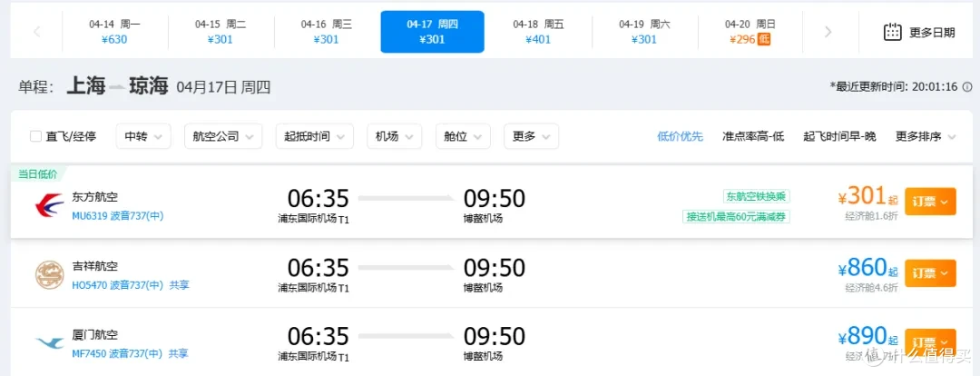Book the ¥301 China Eastern flight
This screenshot has width=980, height=376.
pyautogui.click(x=930, y=202)
